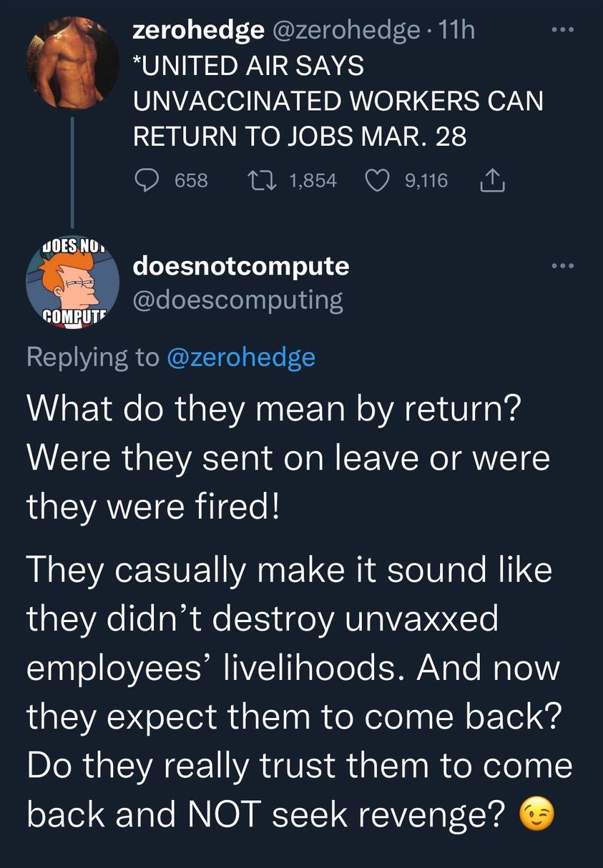603x868 pixels.
Task: Reply to the zerohedge tweet
Action: [148, 181]
